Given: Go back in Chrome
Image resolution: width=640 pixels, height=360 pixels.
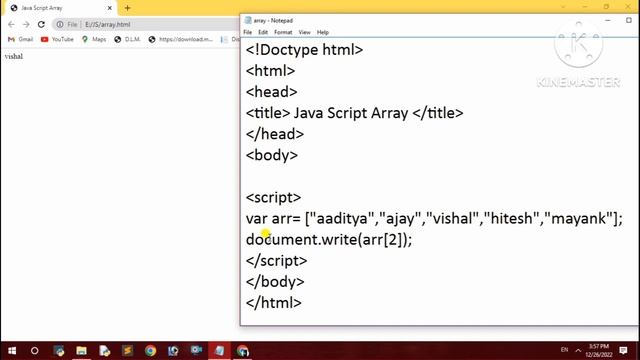Looking at the screenshot, I should click(x=11, y=24).
